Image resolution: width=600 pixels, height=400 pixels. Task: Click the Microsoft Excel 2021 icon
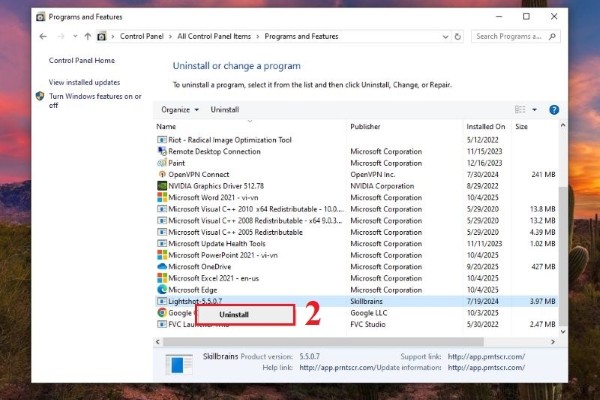click(x=162, y=278)
